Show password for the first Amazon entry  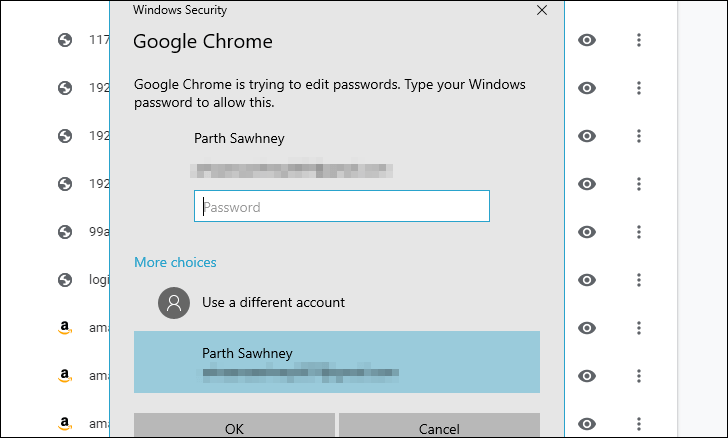point(587,328)
